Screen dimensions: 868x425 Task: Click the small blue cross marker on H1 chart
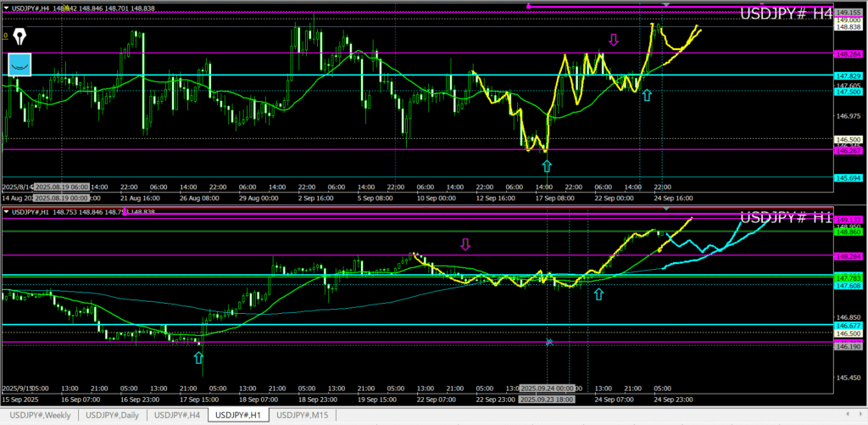[549, 342]
